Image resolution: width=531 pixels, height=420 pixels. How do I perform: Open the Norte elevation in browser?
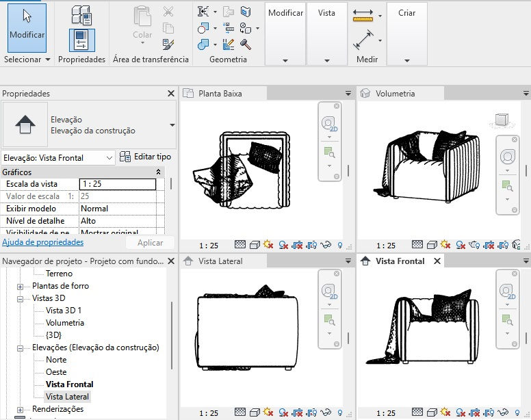click(x=56, y=359)
